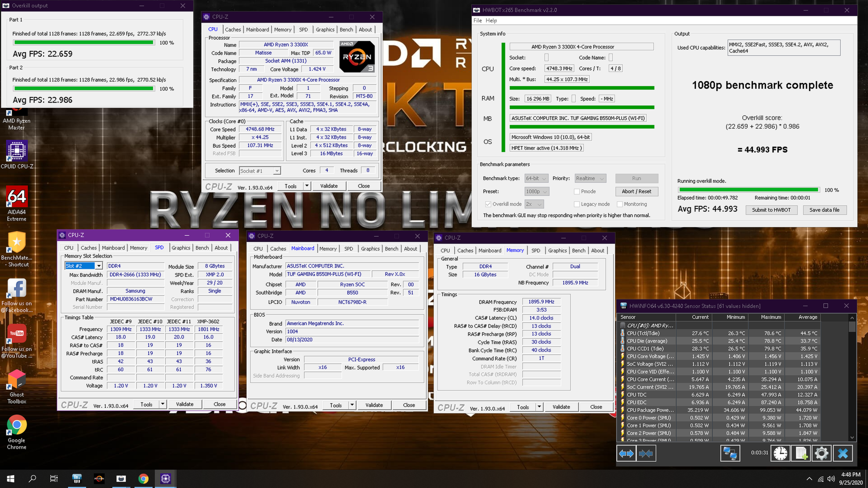The image size is (868, 488).
Task: Click the Part 1 progress bar in Overkill output
Action: point(84,42)
